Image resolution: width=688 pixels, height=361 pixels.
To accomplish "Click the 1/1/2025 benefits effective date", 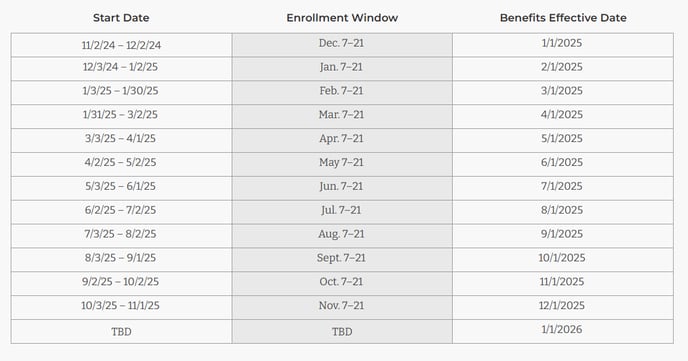I will pyautogui.click(x=562, y=43).
